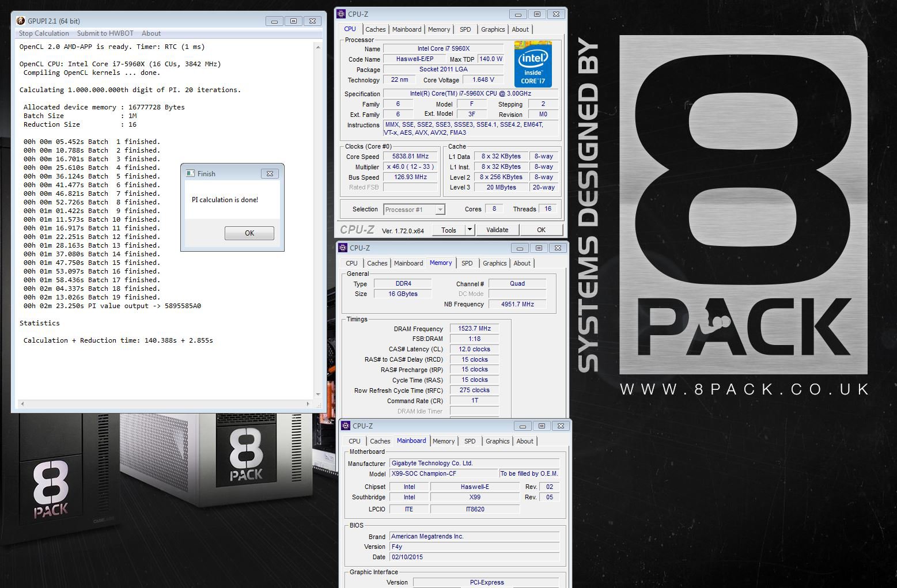
Task: Click the left arrow of GPUPI's horizontal scrollbar
Action: tap(22, 404)
